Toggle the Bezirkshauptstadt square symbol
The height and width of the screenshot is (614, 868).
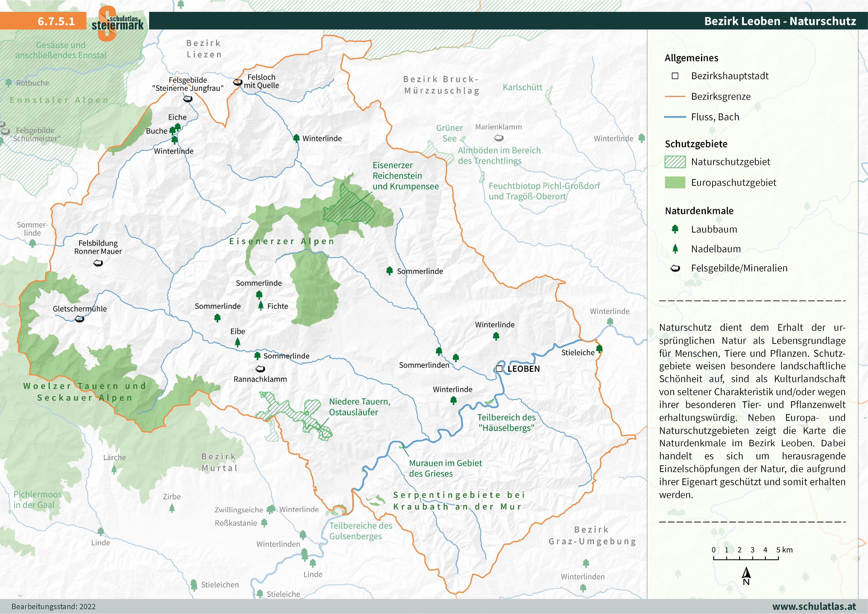point(675,76)
